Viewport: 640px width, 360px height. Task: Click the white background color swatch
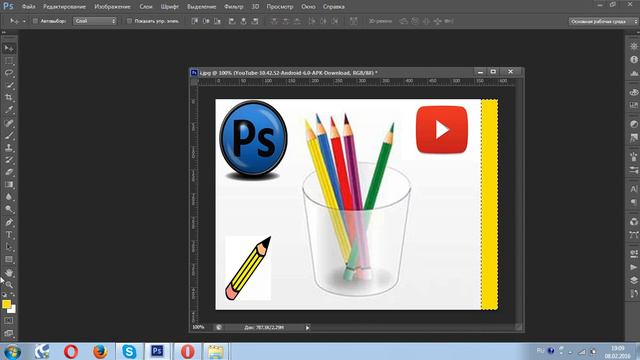(x=13, y=310)
